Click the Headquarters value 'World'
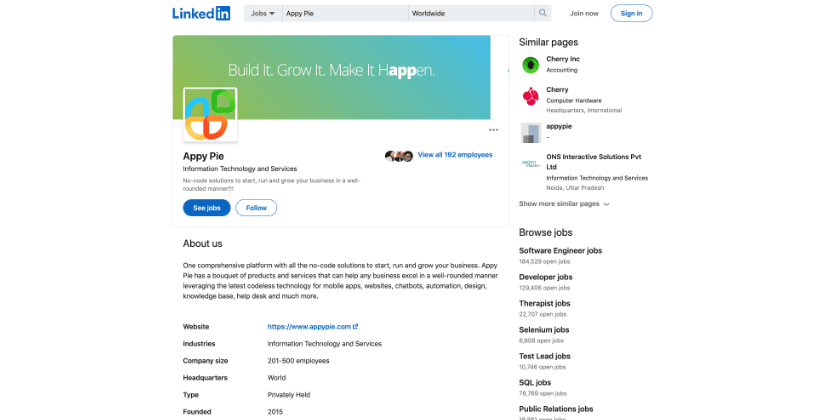 pyautogui.click(x=276, y=378)
